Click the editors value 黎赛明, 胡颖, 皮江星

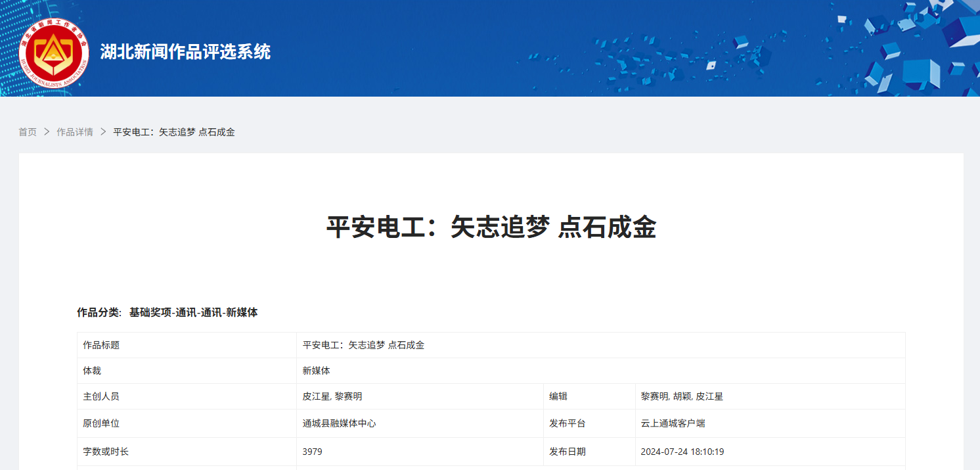(x=682, y=396)
